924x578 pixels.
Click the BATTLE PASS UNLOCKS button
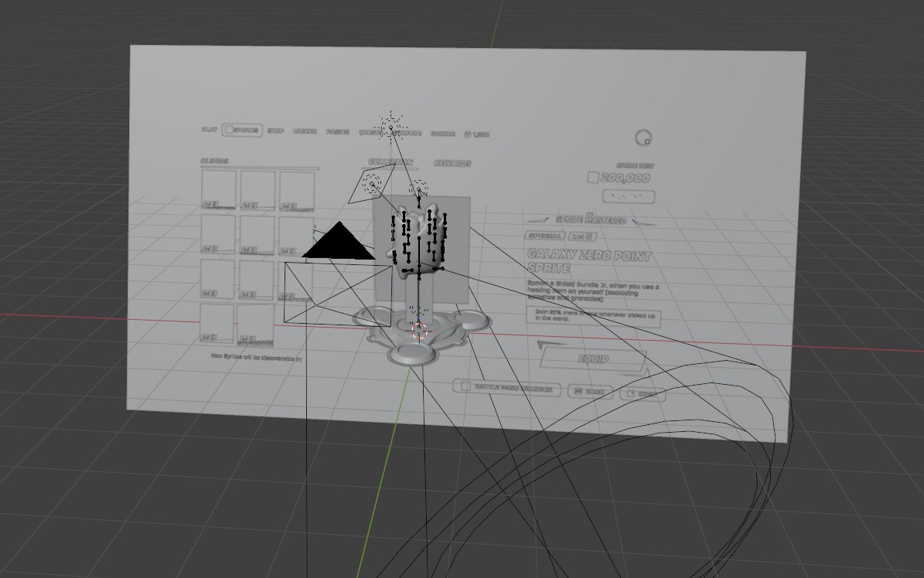click(506, 388)
